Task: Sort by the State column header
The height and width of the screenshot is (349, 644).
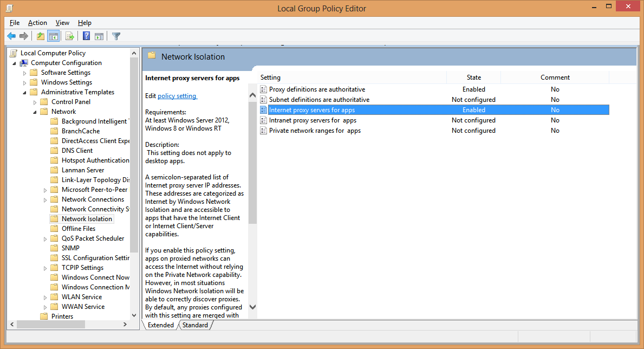Action: point(473,77)
